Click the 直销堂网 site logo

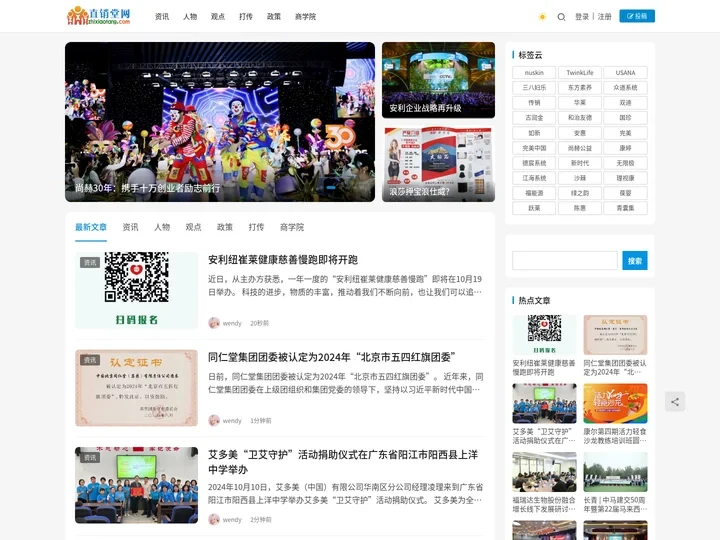tap(99, 16)
